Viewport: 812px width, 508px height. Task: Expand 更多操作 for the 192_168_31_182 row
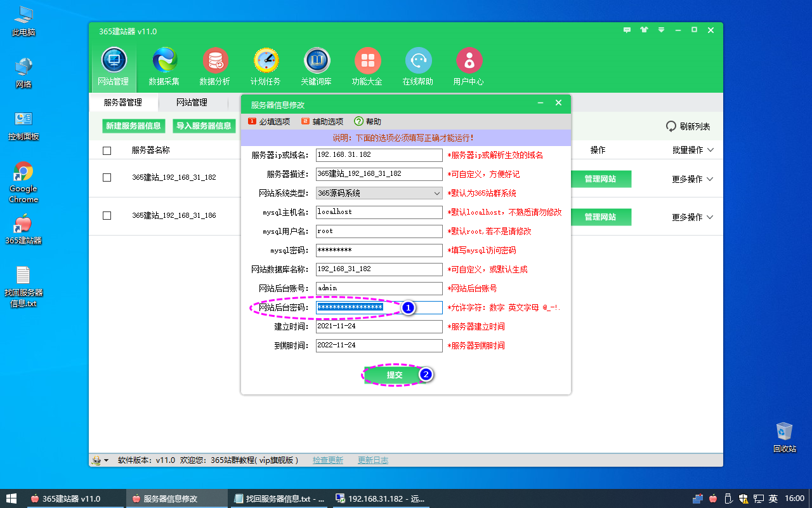(x=693, y=179)
